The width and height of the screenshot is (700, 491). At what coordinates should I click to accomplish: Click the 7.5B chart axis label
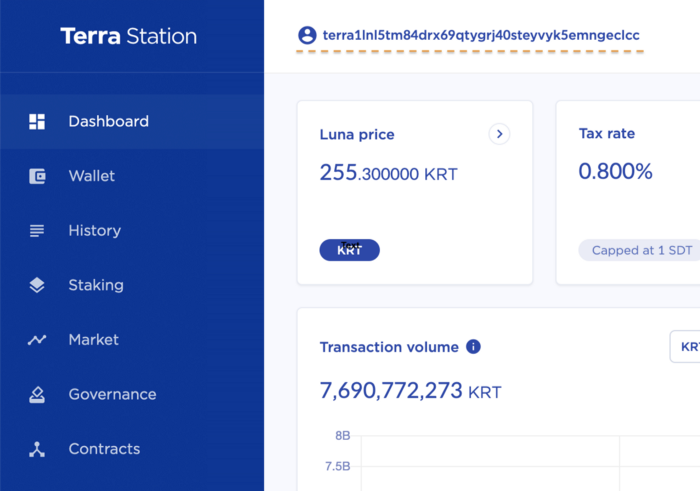338,466
